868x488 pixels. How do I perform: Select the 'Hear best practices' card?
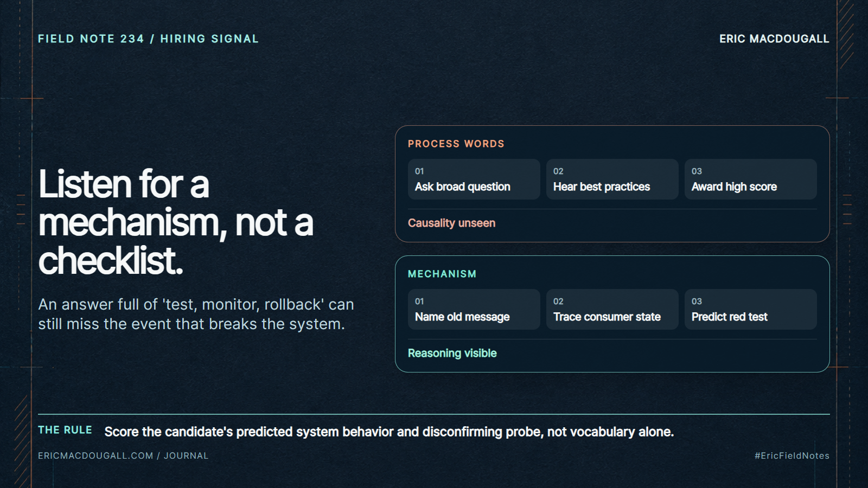pos(612,179)
